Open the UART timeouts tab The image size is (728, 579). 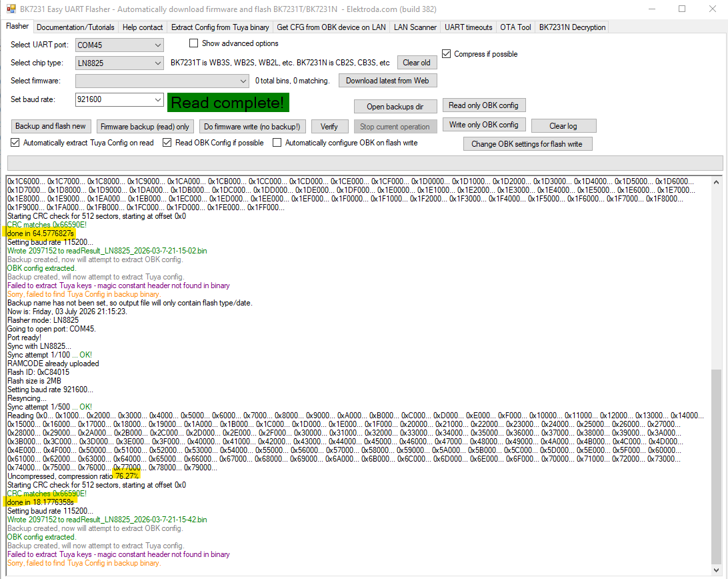point(469,27)
